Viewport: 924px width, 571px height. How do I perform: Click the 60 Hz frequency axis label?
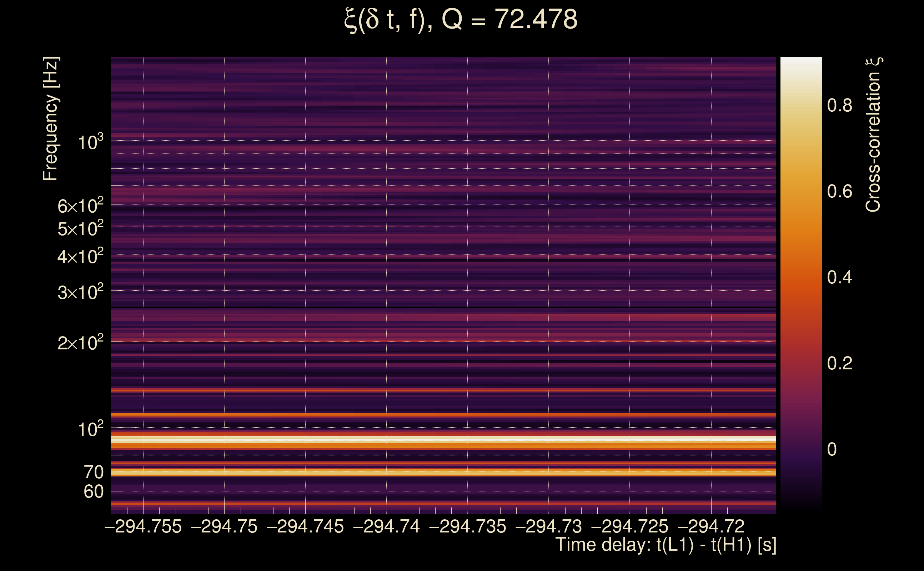pos(93,492)
